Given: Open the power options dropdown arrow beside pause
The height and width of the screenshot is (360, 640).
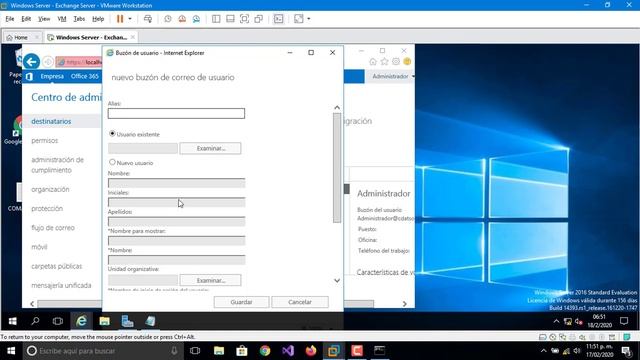Looking at the screenshot, I should click(x=130, y=19).
